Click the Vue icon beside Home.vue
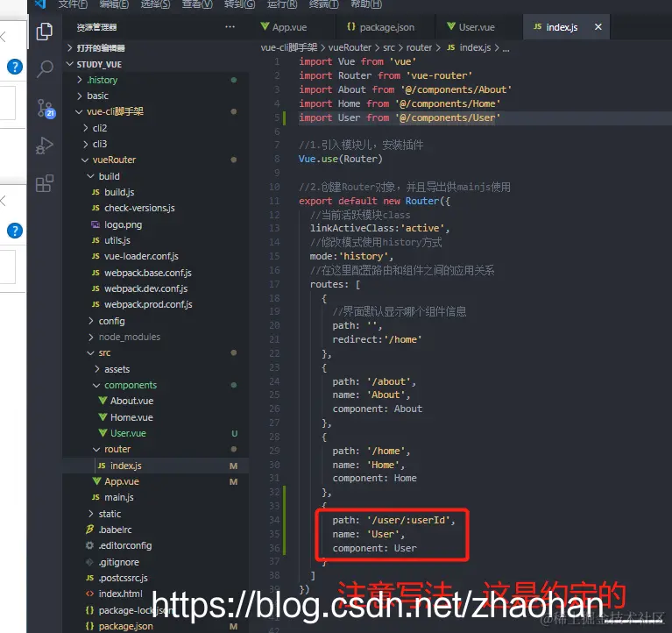 click(x=103, y=416)
